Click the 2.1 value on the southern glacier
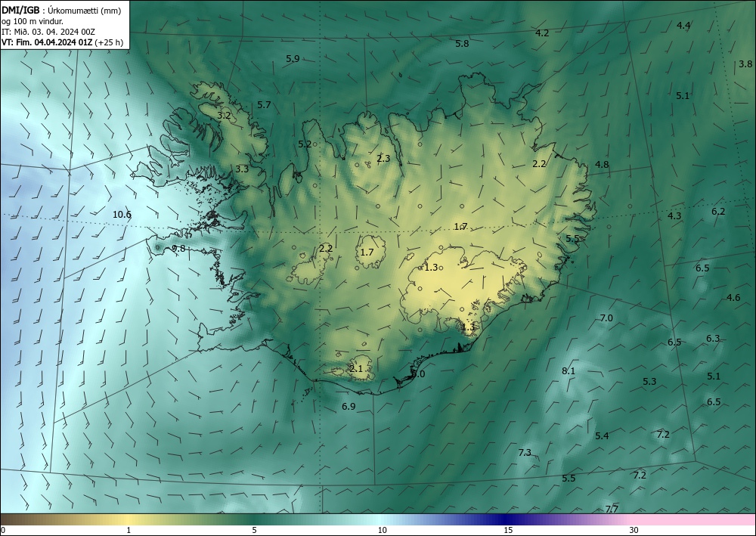 click(356, 369)
